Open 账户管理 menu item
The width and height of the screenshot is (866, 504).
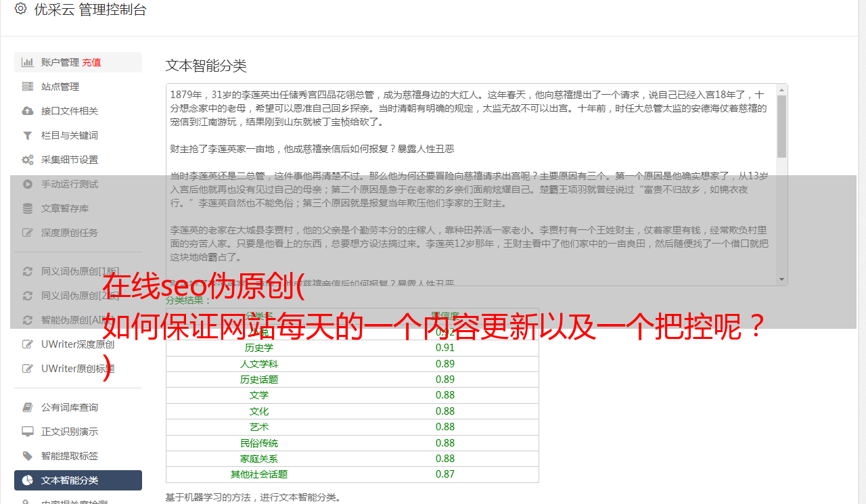click(x=78, y=62)
